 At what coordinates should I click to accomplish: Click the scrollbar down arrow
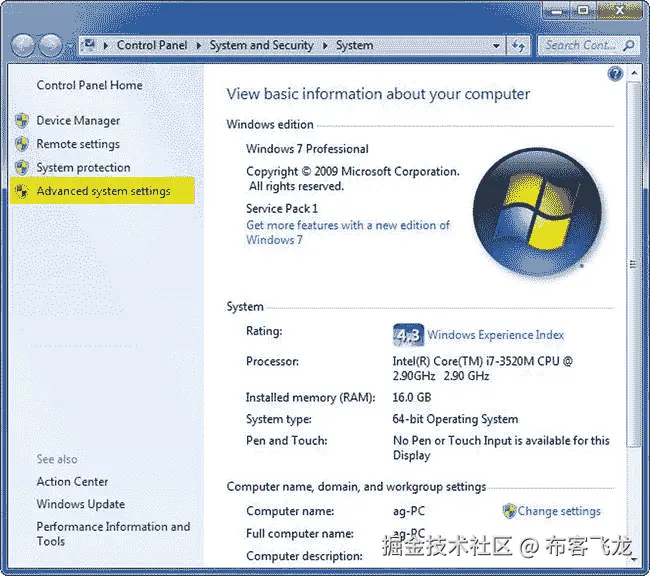(x=634, y=559)
